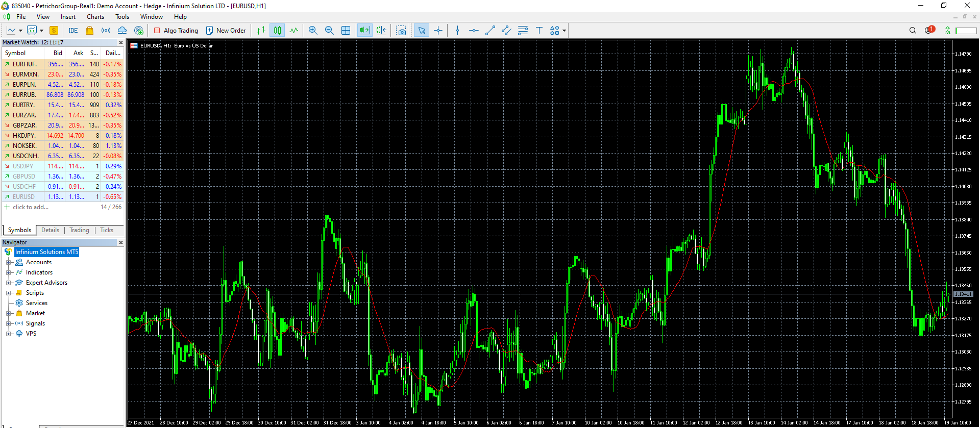This screenshot has height=428, width=980.
Task: Sort by the Symbol column header
Action: (23, 53)
